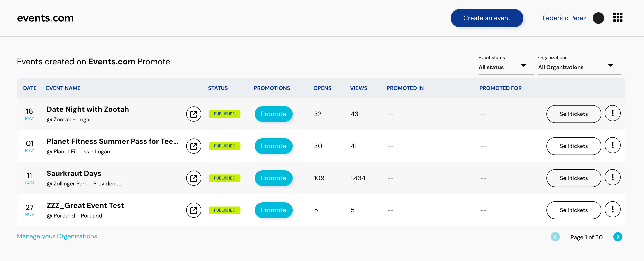
Task: Click the PROMOTED IN column header
Action: 405,88
